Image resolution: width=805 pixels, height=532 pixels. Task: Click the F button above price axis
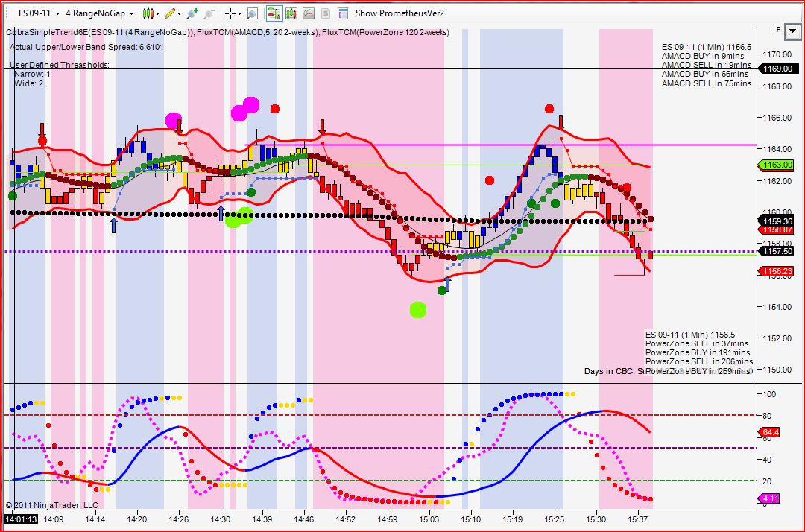pos(778,30)
